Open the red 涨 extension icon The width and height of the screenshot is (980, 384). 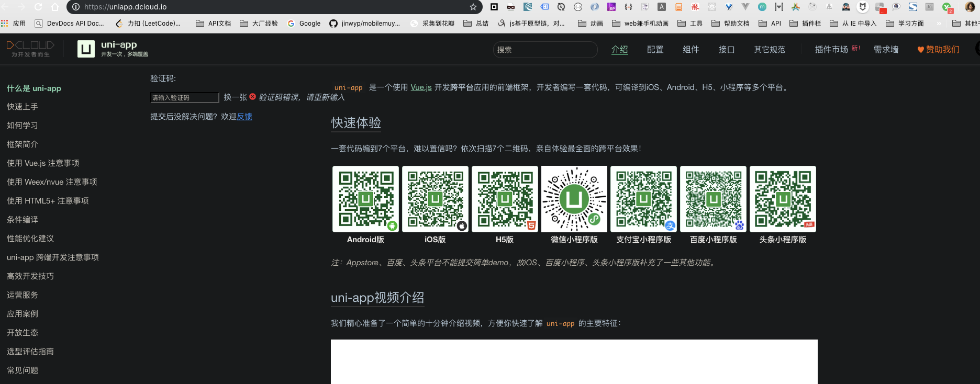pos(695,7)
